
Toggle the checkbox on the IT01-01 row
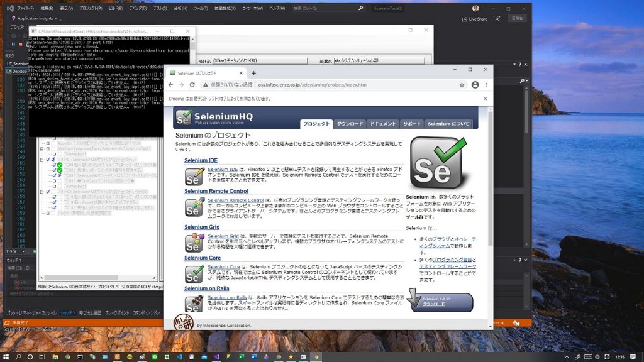click(x=48, y=159)
